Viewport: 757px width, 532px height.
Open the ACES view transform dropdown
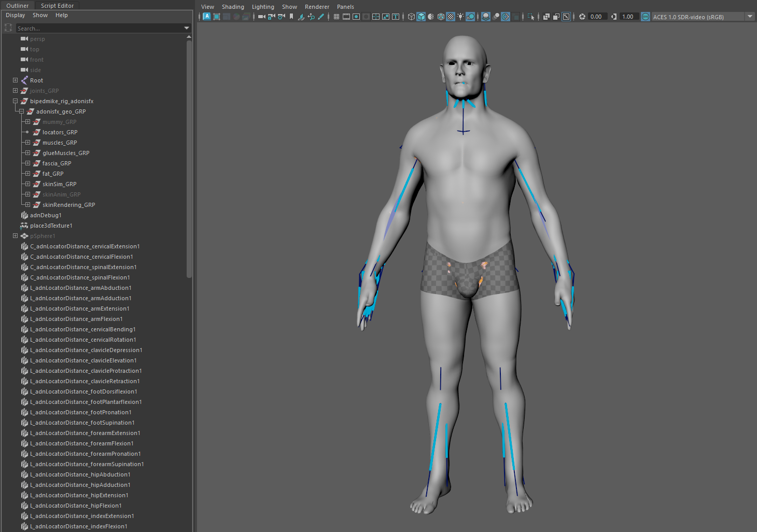tap(750, 17)
